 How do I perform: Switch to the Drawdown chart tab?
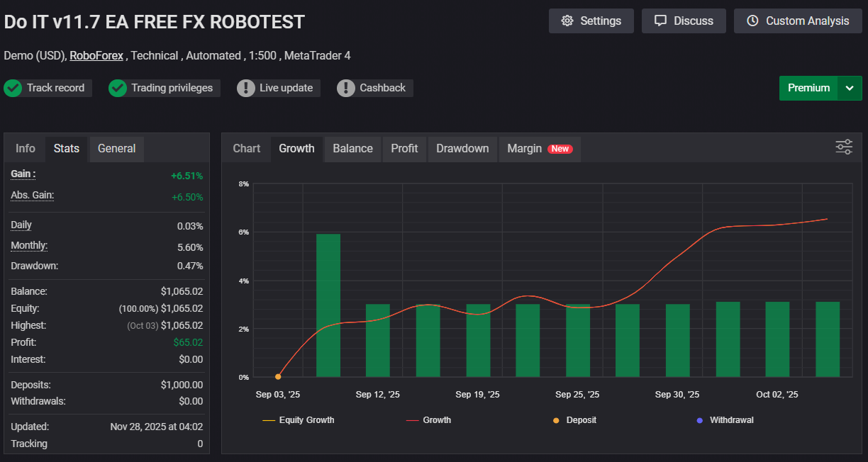pos(462,148)
